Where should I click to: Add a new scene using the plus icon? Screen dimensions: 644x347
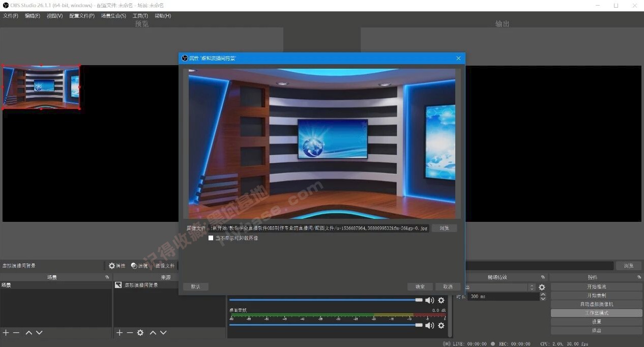(x=6, y=333)
